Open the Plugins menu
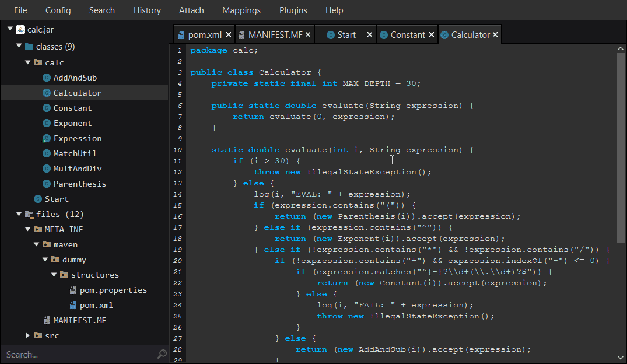 (x=293, y=10)
